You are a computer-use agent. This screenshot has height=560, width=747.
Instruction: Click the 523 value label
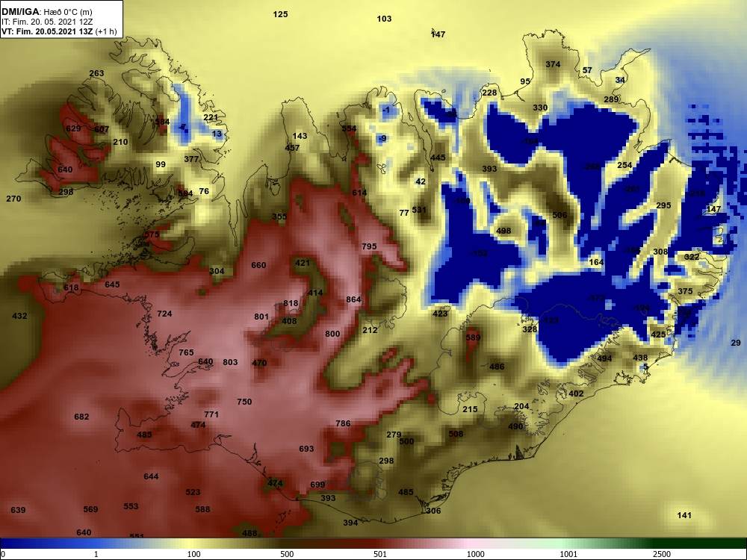193,492
